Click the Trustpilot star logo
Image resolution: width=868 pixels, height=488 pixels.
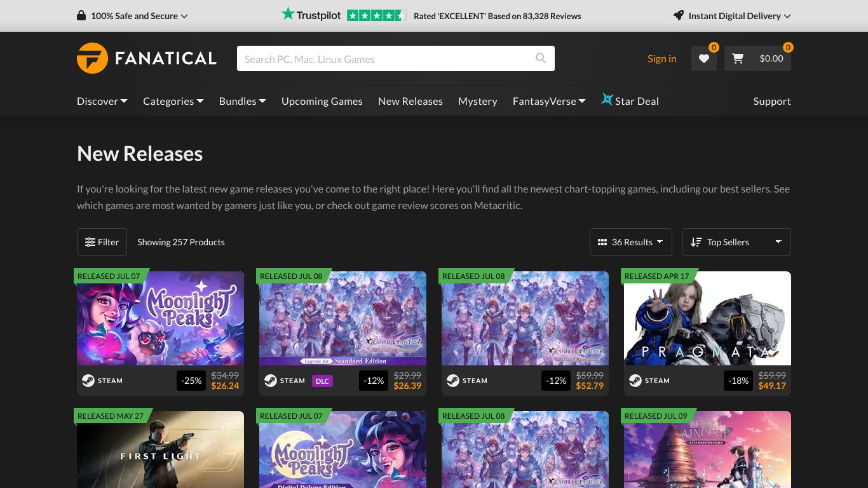click(x=288, y=14)
